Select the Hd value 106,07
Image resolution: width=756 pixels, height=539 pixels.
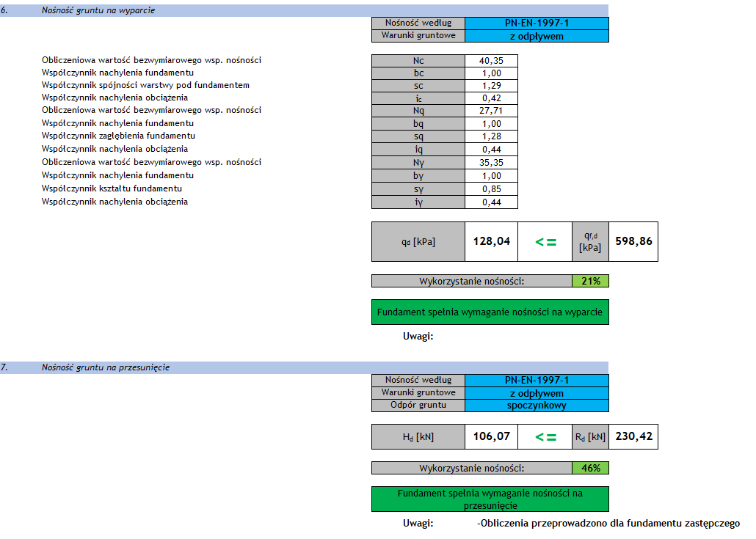491,437
